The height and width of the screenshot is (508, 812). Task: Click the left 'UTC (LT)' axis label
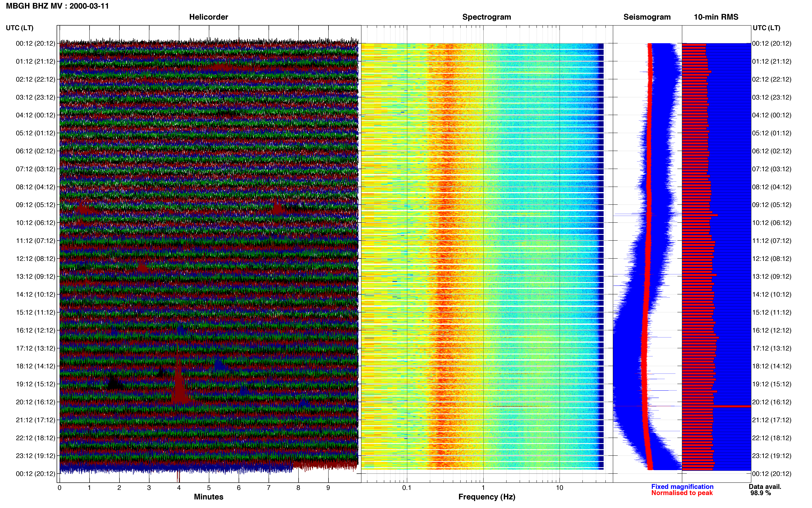click(x=20, y=28)
